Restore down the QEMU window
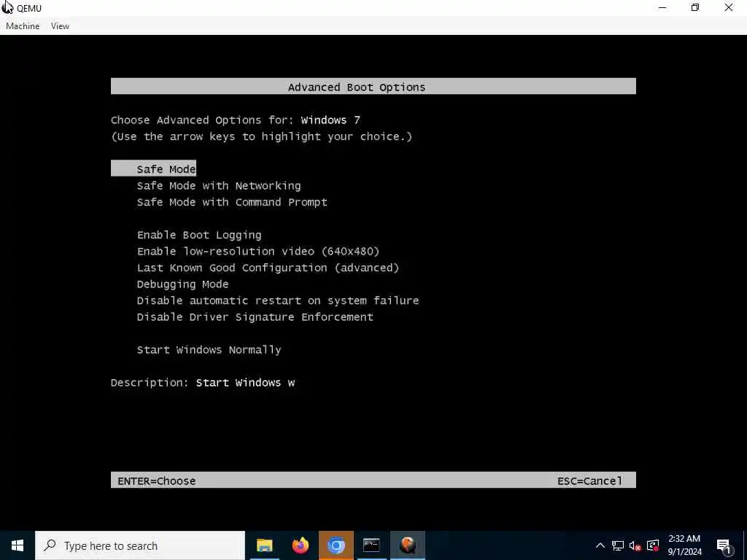The width and height of the screenshot is (747, 560). click(x=695, y=7)
